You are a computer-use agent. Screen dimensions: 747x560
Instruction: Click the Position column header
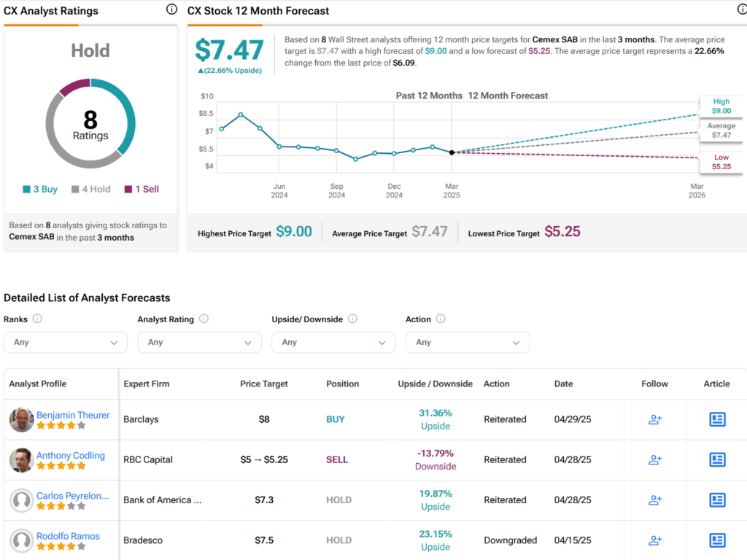(343, 384)
